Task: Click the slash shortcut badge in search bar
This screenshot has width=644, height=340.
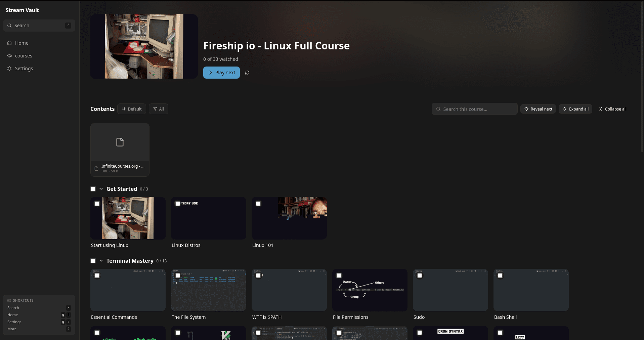Action: pos(68,25)
